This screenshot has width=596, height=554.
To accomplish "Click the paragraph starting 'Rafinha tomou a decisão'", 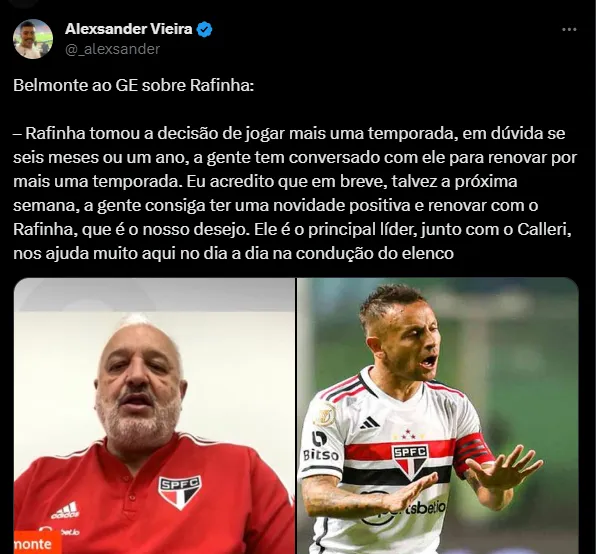I will [295, 193].
